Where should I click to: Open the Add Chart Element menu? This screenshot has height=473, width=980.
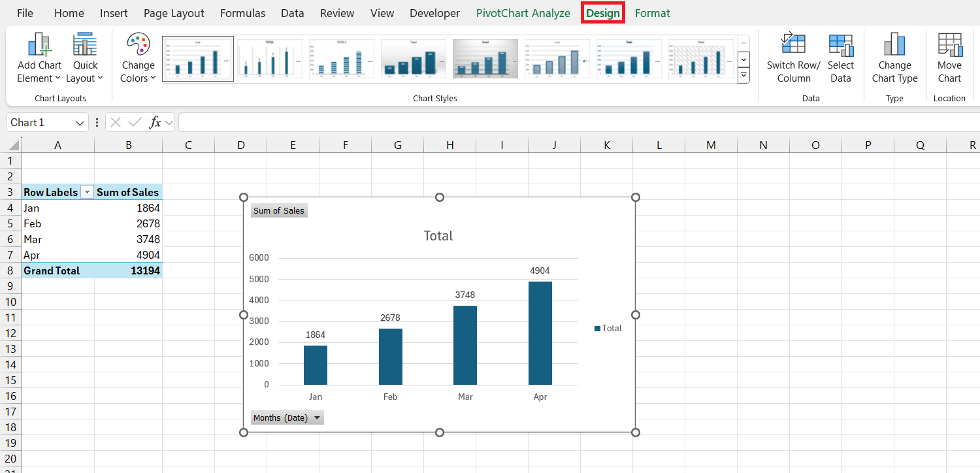pyautogui.click(x=39, y=57)
